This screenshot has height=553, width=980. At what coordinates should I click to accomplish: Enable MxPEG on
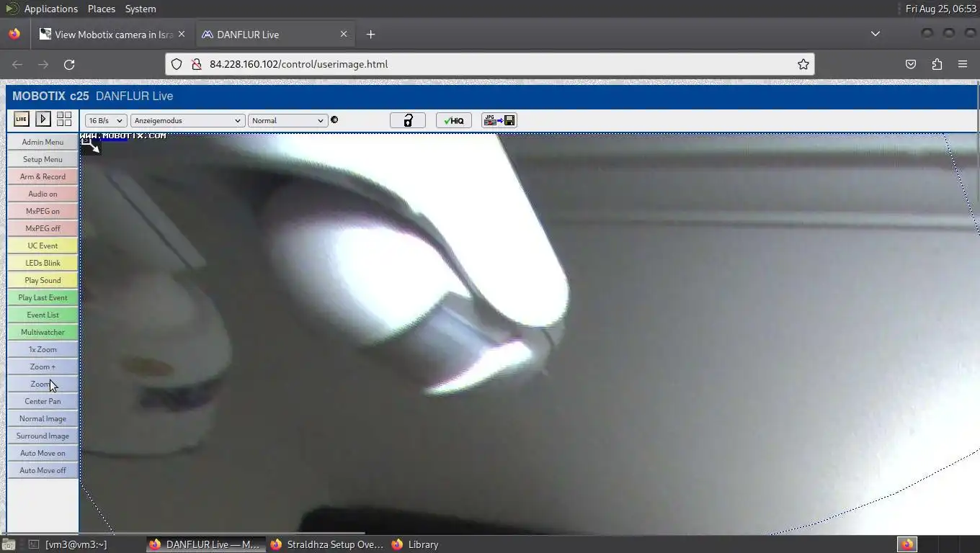[43, 211]
